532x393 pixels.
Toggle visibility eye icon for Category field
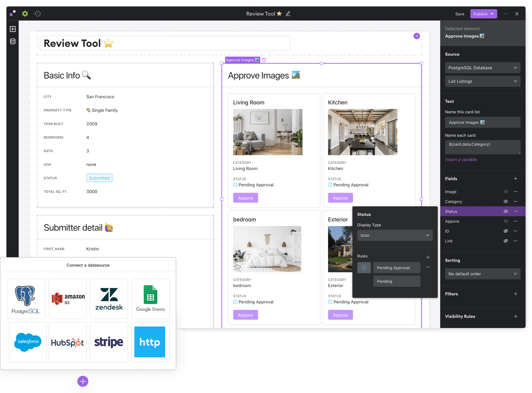pyautogui.click(x=506, y=201)
